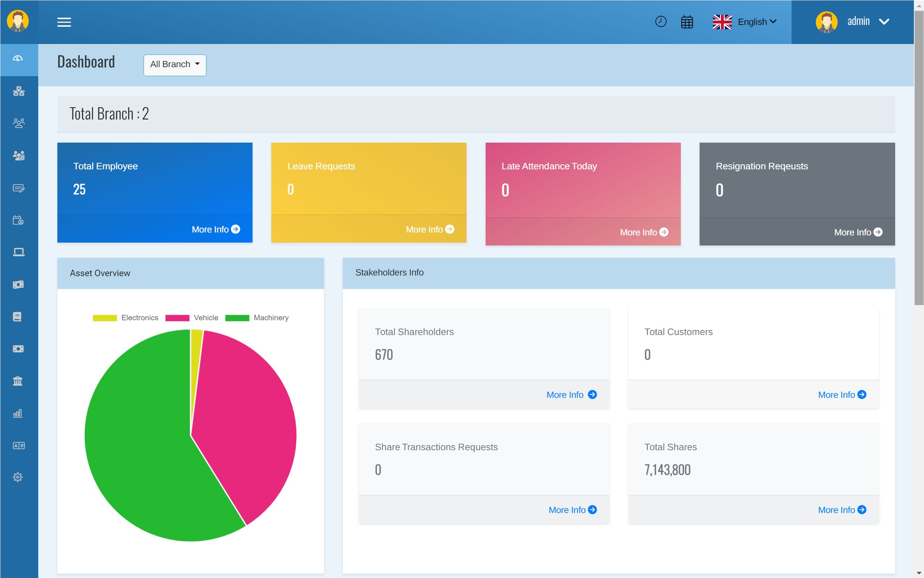
Task: Open the bank building sidebar icon
Action: pos(18,381)
